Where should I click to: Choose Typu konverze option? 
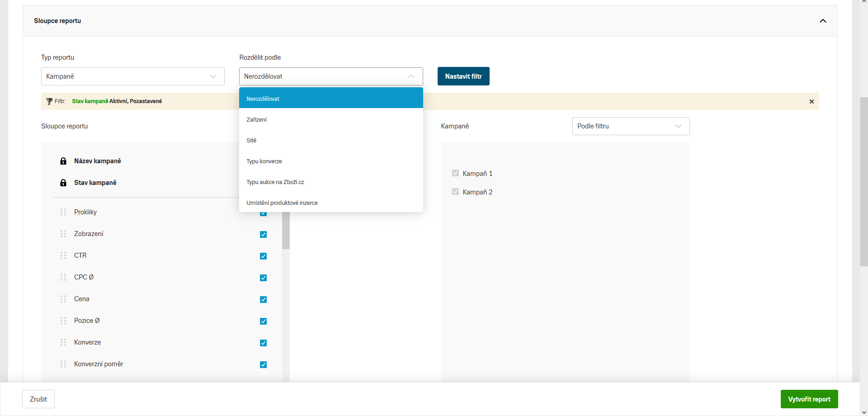coord(264,161)
